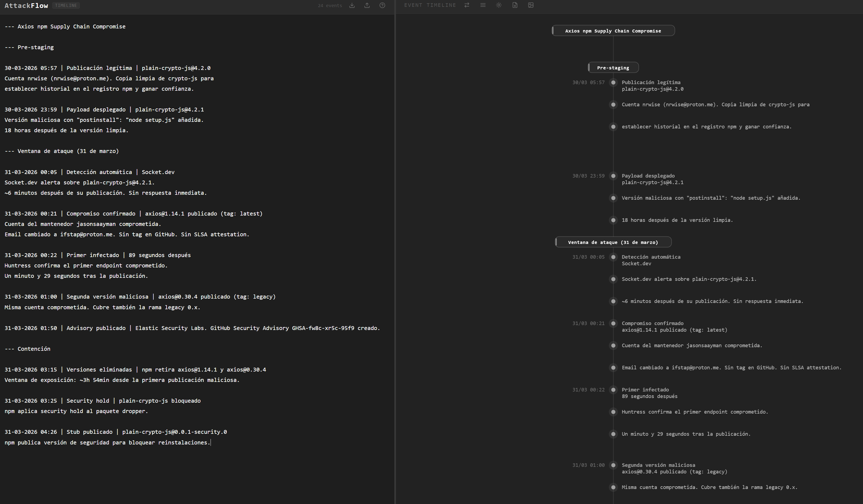Click the AttackFlow logo title

[x=26, y=5]
